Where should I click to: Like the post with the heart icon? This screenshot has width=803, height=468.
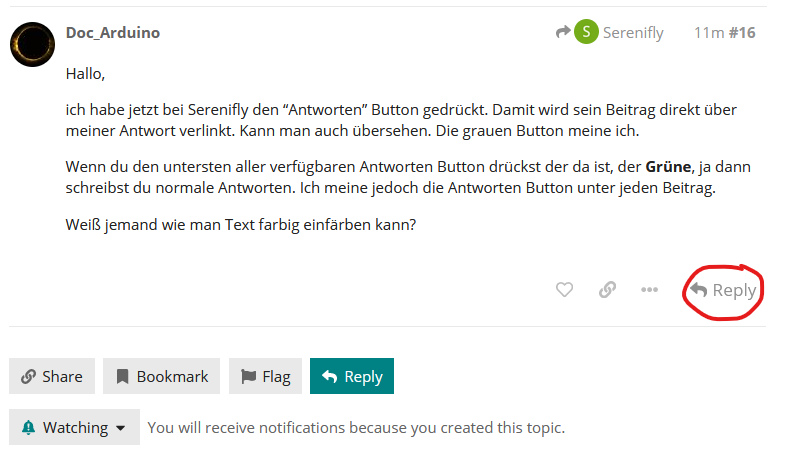tap(564, 290)
